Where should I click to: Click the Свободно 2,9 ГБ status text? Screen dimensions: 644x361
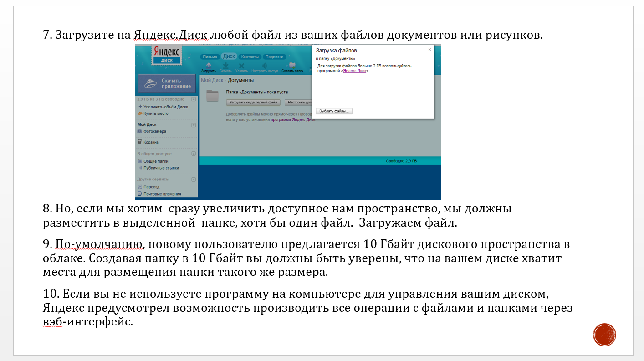(x=401, y=161)
